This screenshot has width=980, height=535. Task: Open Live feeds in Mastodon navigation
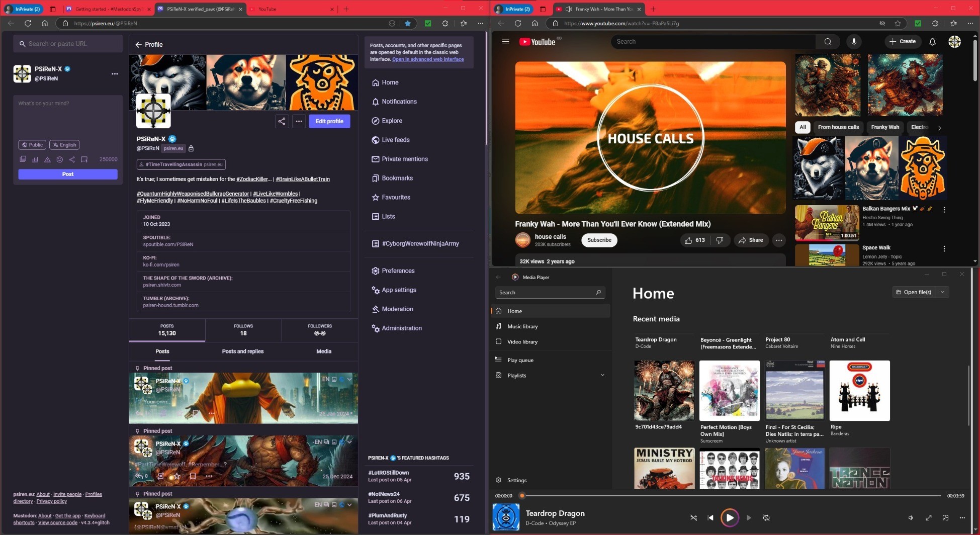coord(391,140)
